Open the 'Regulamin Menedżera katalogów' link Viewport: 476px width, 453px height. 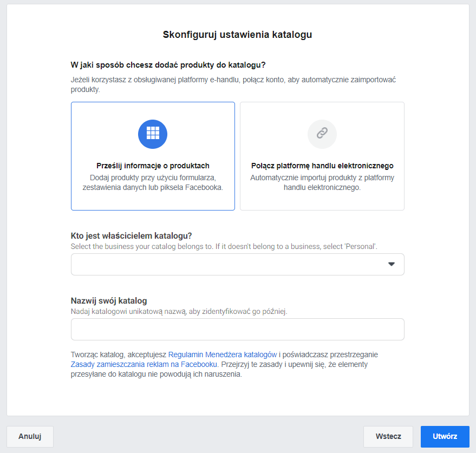pos(223,354)
